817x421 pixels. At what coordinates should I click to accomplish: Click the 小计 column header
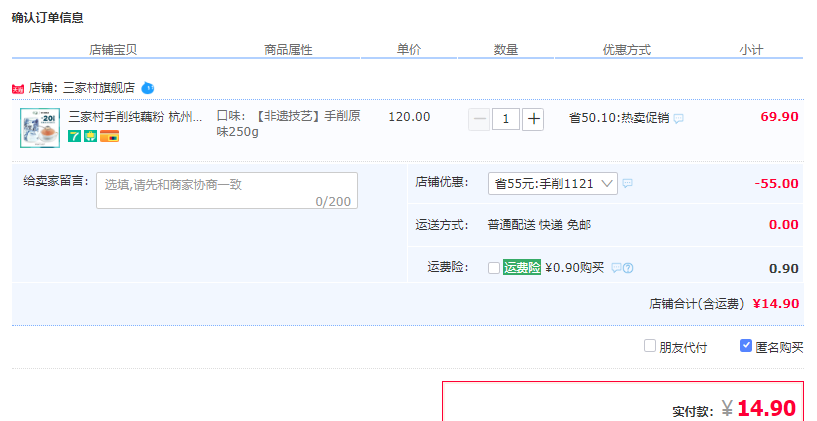[751, 50]
